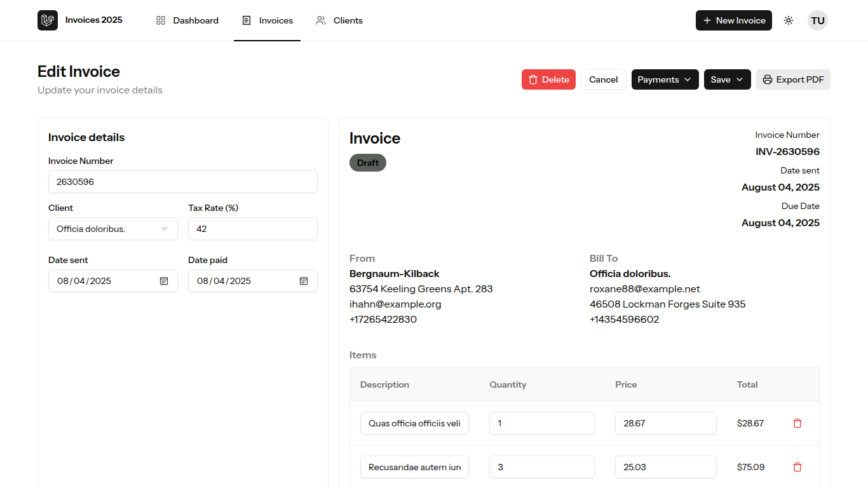Focus the Tax Rate field
This screenshot has width=868, height=488.
click(253, 229)
